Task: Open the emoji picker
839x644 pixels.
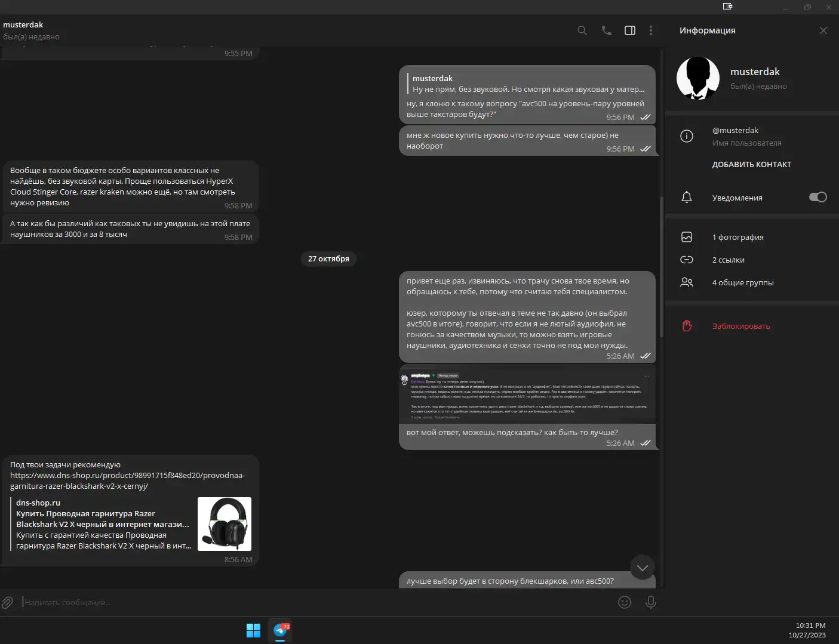Action: click(624, 602)
